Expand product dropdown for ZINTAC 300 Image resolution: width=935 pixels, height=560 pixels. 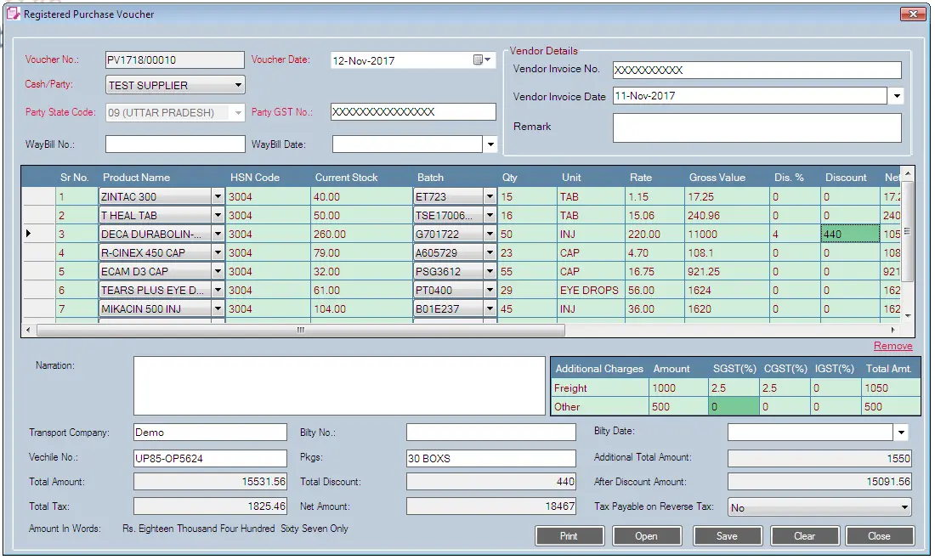click(x=218, y=197)
